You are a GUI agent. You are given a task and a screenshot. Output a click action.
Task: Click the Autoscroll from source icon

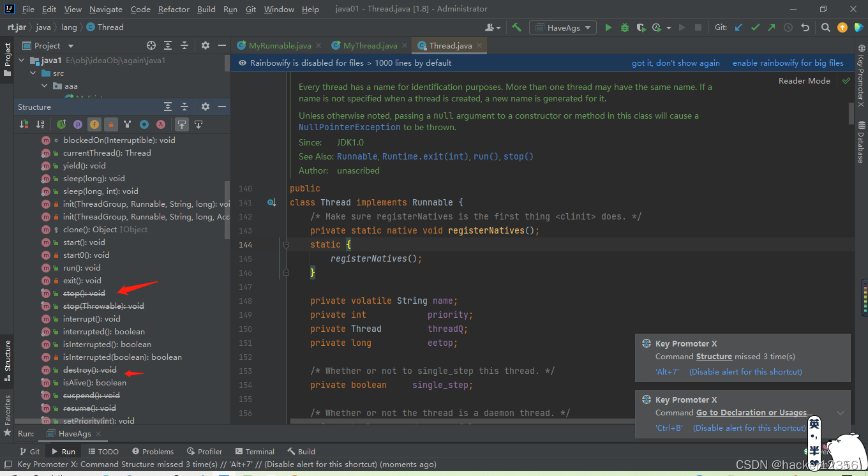(198, 124)
